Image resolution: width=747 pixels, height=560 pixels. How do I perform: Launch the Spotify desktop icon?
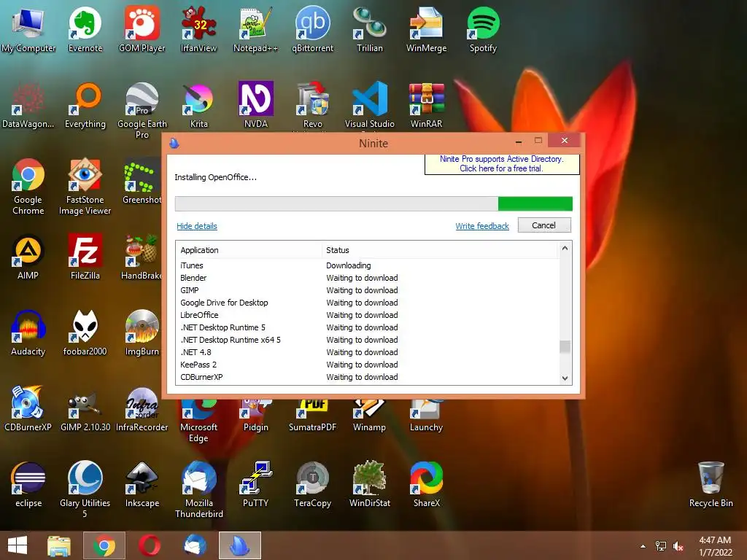(483, 29)
